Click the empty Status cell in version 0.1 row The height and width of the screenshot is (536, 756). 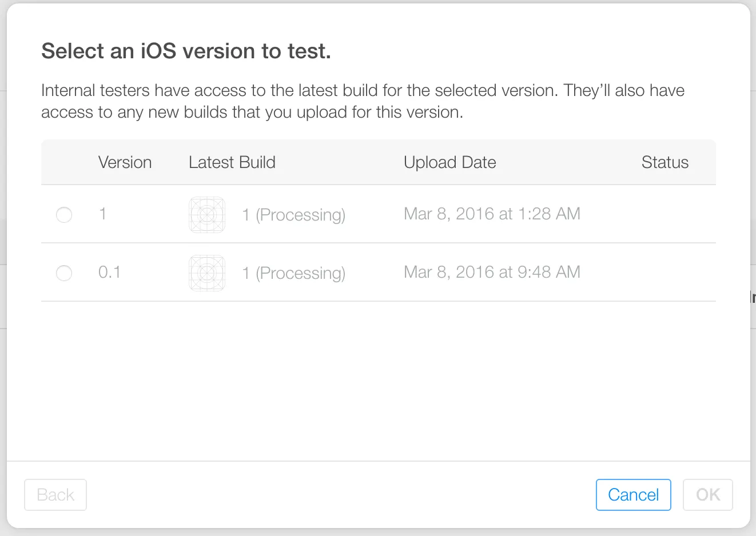point(665,273)
